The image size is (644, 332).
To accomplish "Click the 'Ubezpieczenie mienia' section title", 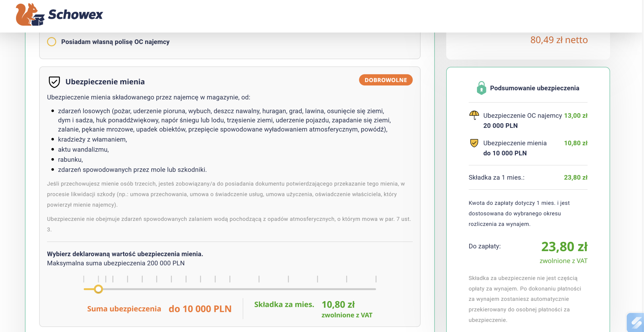I will (x=105, y=82).
